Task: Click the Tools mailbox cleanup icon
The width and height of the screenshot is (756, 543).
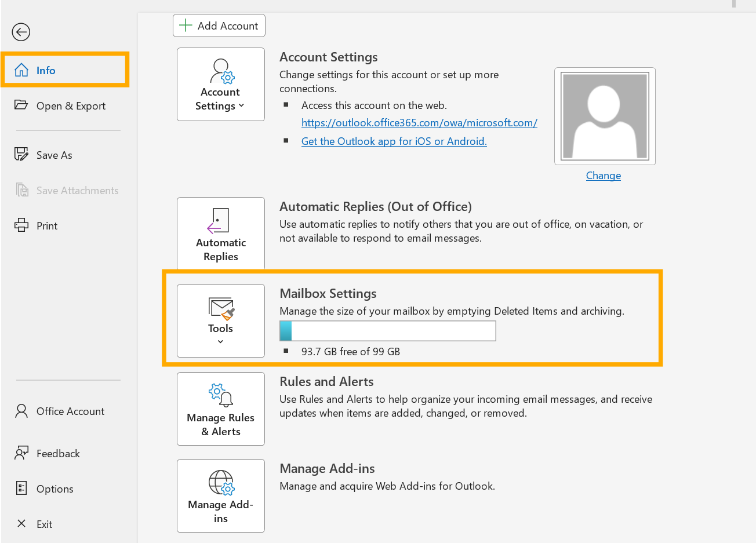Action: point(221,308)
